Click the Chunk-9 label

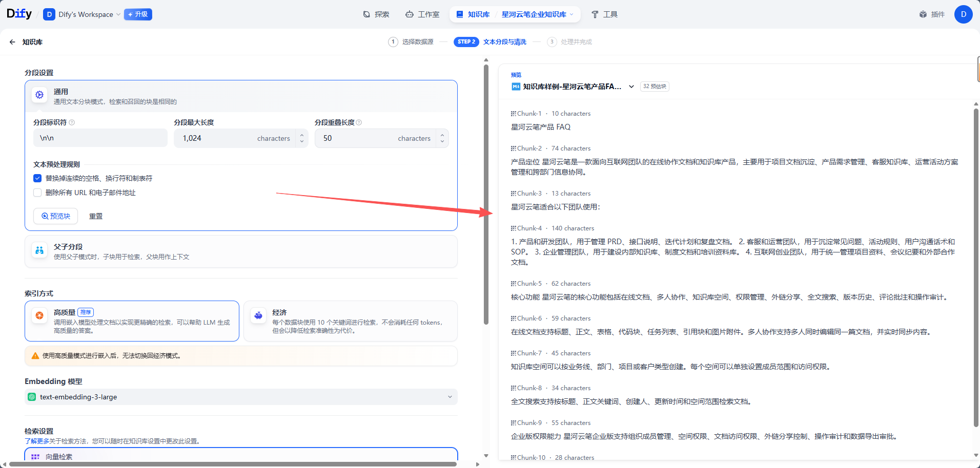click(x=529, y=423)
